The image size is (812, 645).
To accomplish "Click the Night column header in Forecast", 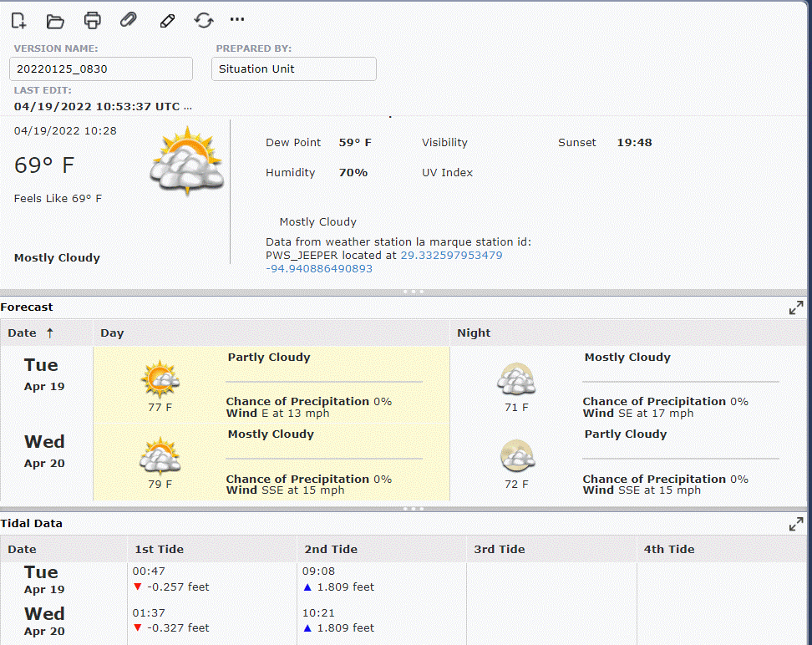I will tap(474, 333).
